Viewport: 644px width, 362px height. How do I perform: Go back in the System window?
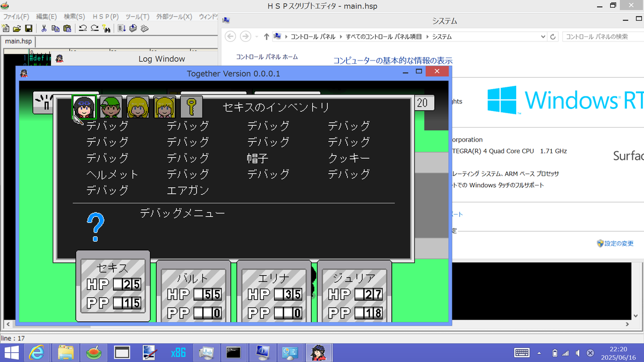click(x=230, y=36)
